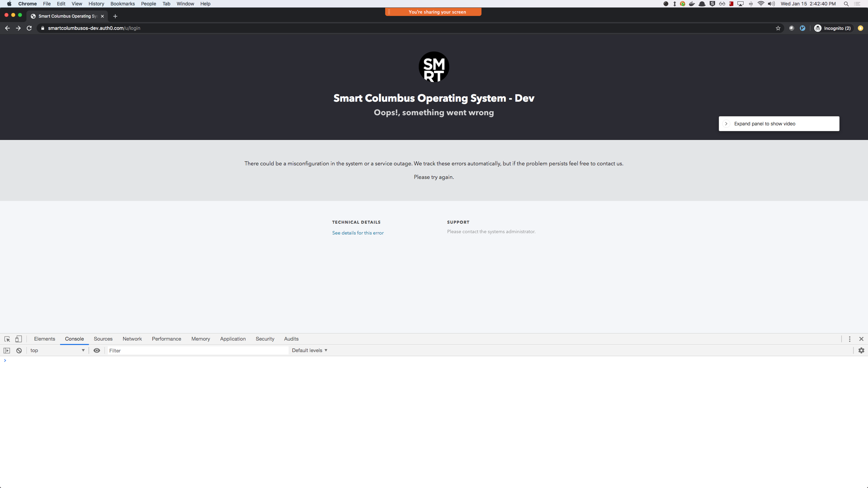Expand panel to show video

coord(778,124)
